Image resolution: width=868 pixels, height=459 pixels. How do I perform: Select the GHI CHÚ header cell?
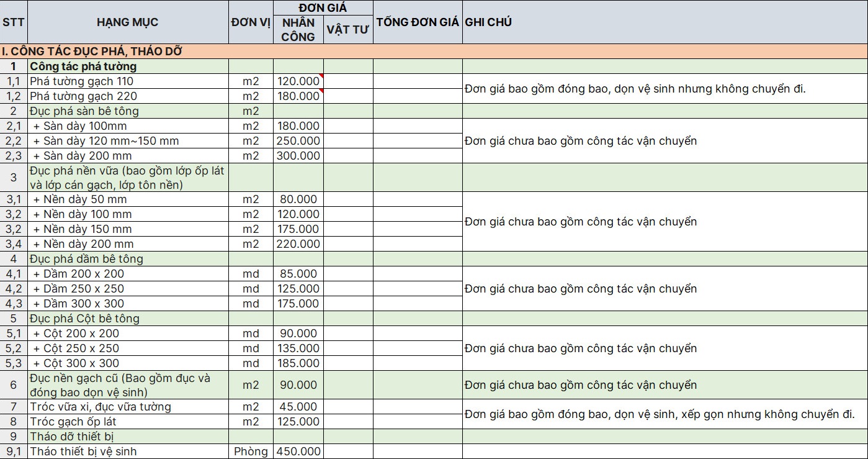(664, 22)
